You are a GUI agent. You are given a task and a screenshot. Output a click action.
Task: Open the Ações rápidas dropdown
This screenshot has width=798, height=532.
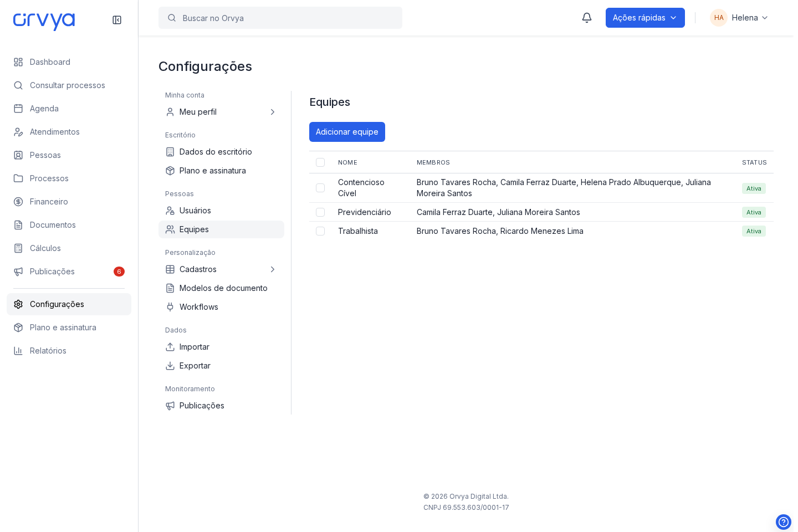coord(645,18)
